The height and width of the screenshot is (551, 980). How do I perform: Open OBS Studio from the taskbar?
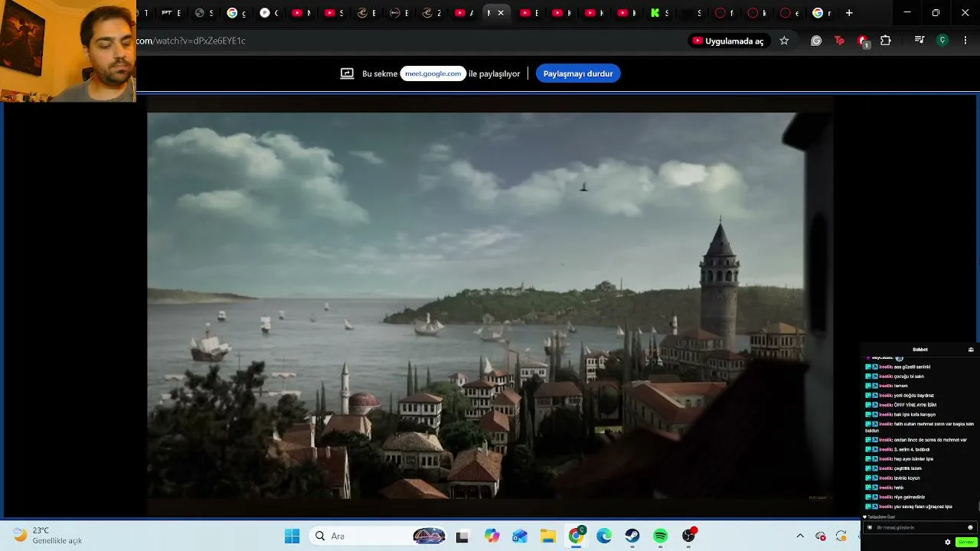[x=689, y=536]
